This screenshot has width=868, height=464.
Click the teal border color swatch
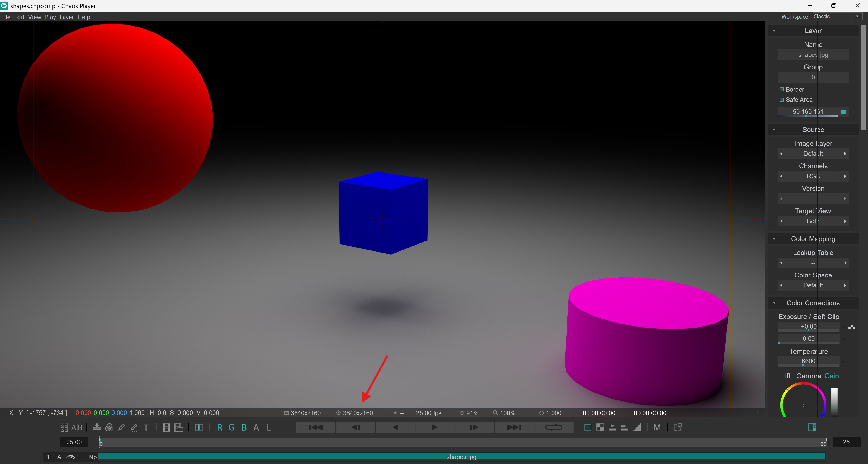click(x=844, y=112)
